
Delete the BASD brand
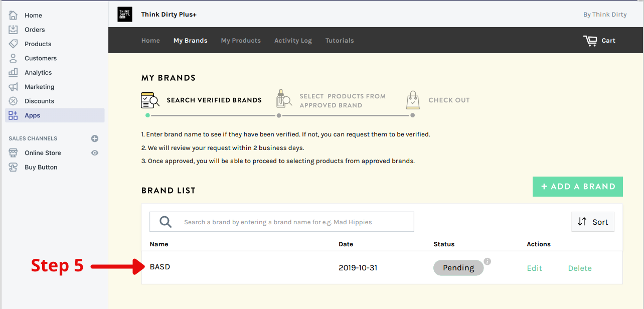tap(580, 268)
